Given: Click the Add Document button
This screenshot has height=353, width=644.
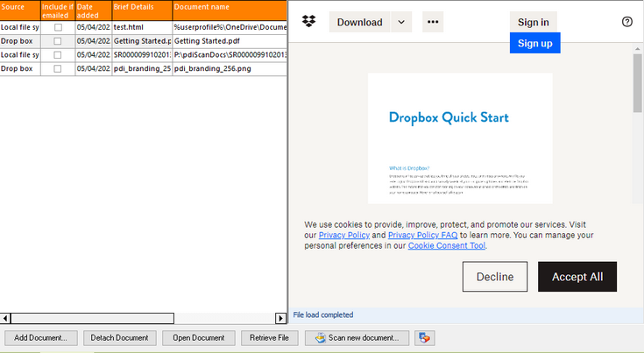Looking at the screenshot, I should 40,338.
